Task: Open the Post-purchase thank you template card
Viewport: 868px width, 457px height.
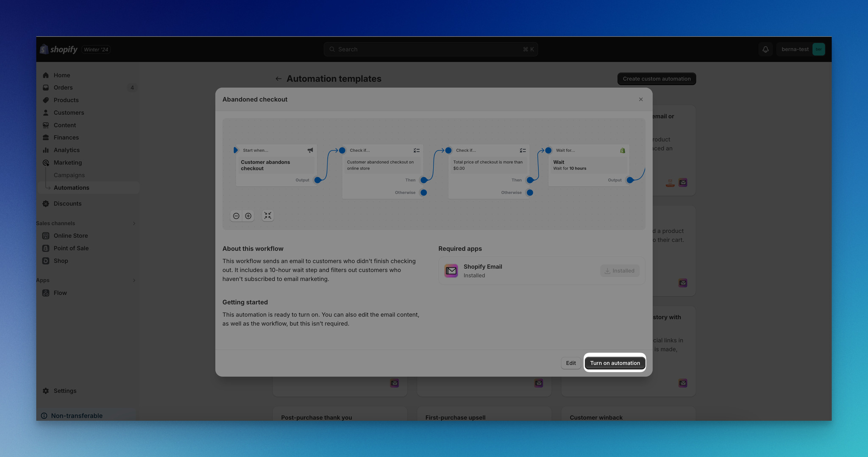Action: (340, 414)
